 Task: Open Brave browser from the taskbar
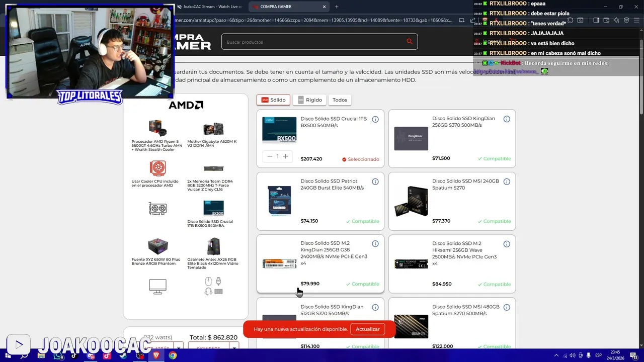point(156,355)
